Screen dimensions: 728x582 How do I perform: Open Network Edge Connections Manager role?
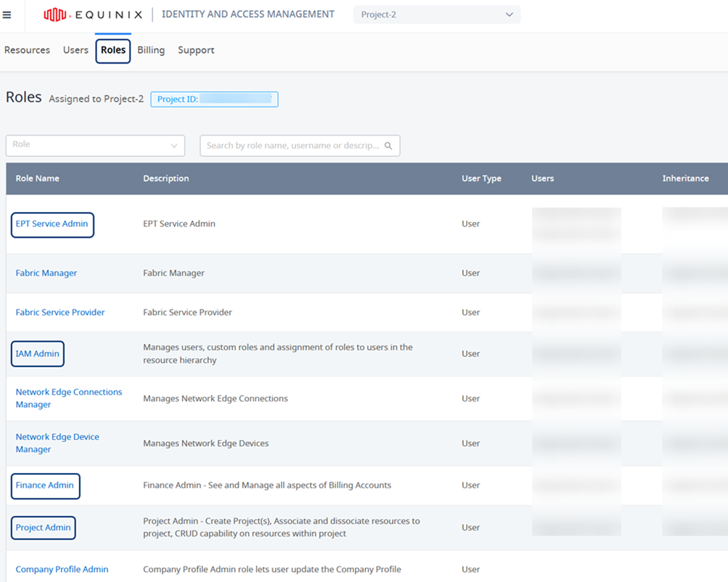point(69,398)
